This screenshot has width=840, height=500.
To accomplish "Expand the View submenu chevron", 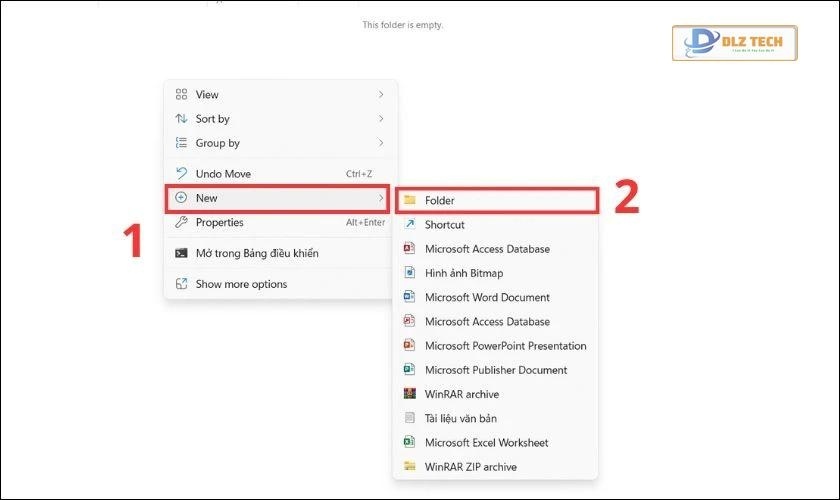I will click(x=381, y=95).
